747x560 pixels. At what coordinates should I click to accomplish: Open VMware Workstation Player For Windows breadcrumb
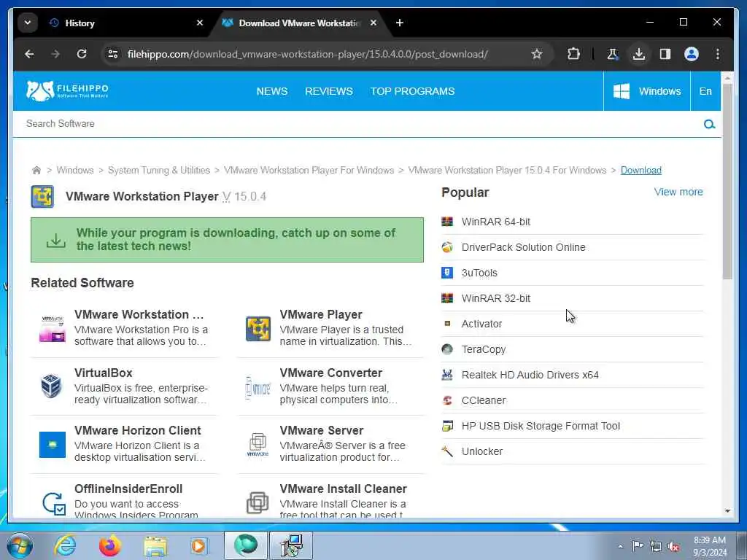click(x=309, y=171)
